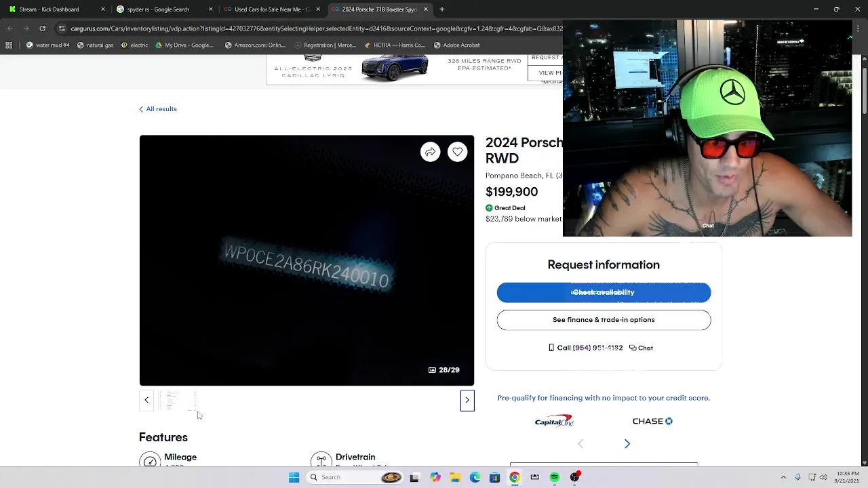Image resolution: width=868 pixels, height=488 pixels.
Task: Open Microsoft Edge from the taskbar
Action: click(475, 477)
